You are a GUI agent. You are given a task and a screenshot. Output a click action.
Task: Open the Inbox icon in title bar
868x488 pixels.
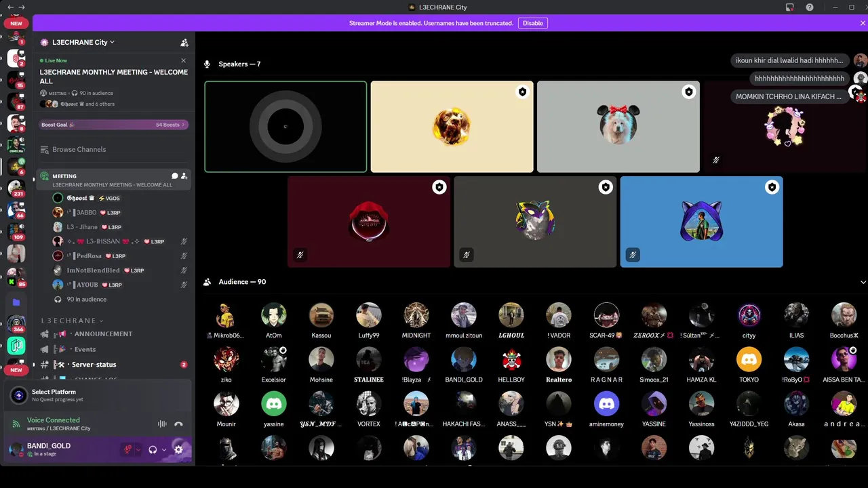pyautogui.click(x=790, y=7)
